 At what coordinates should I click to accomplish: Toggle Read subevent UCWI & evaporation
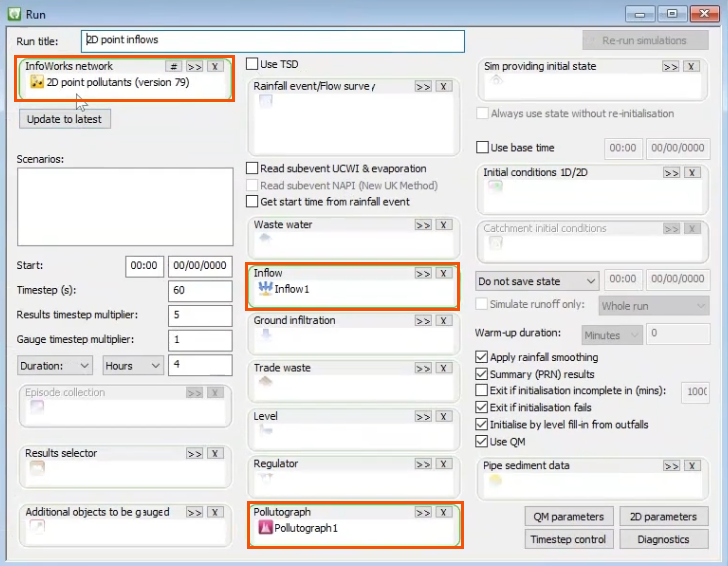point(252,168)
